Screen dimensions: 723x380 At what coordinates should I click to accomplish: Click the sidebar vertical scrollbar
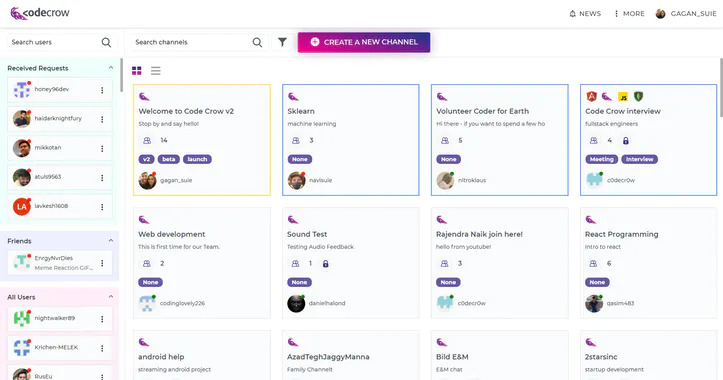point(121,75)
